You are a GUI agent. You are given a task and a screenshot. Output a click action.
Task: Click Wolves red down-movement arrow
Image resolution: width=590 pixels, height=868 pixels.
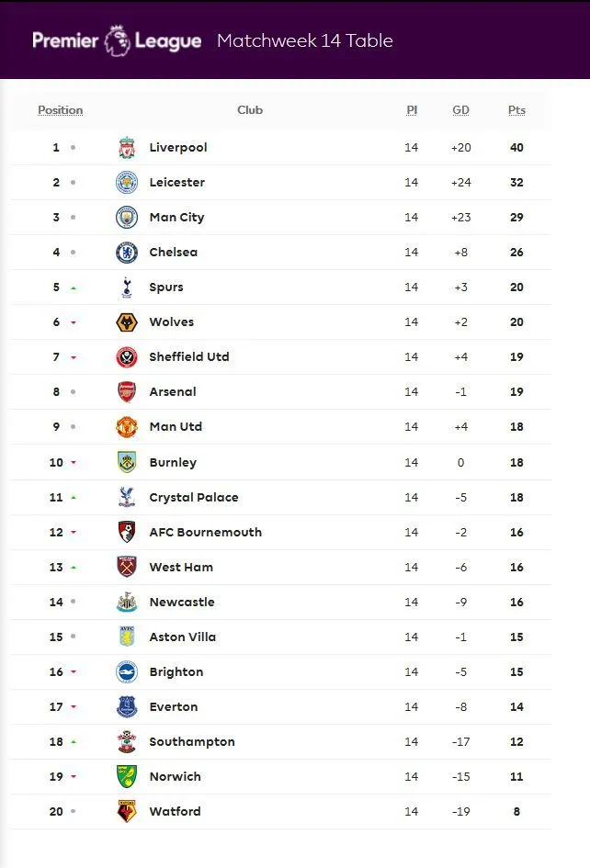coord(74,323)
